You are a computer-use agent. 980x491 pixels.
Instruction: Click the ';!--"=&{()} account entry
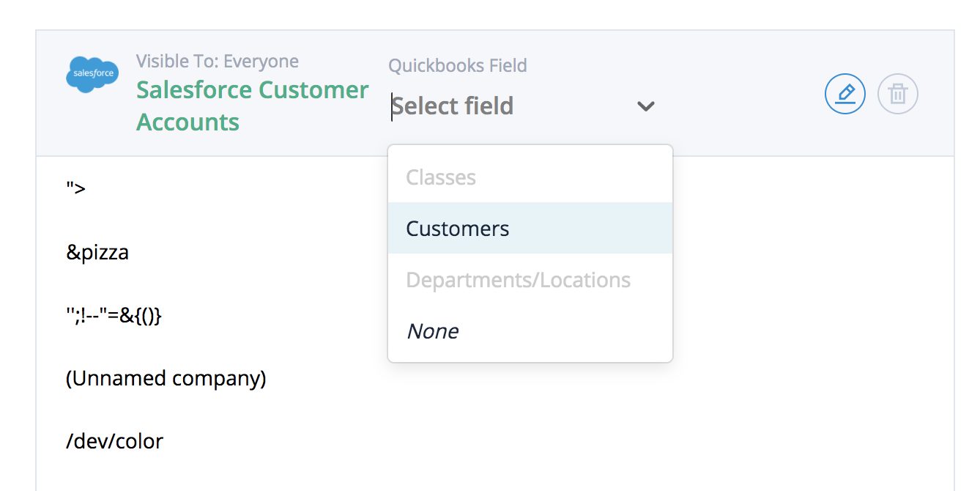(x=114, y=316)
